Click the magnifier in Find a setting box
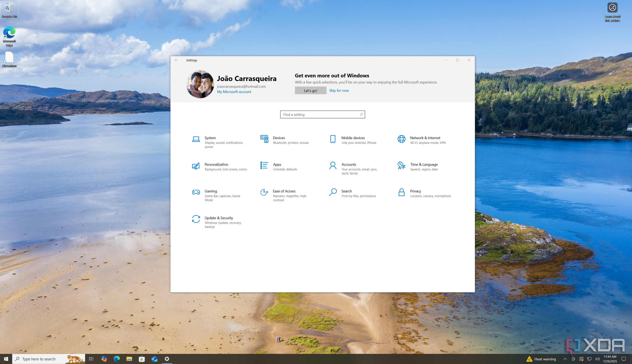632x364 pixels. point(361,114)
